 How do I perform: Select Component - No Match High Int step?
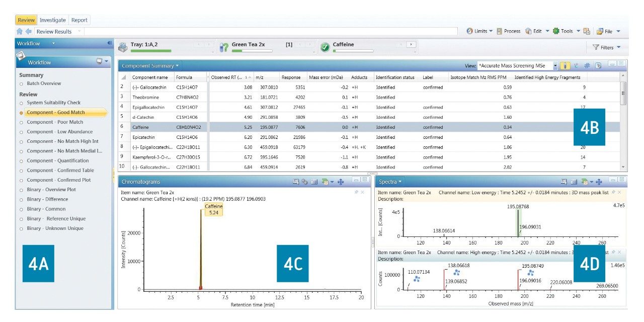[59, 141]
